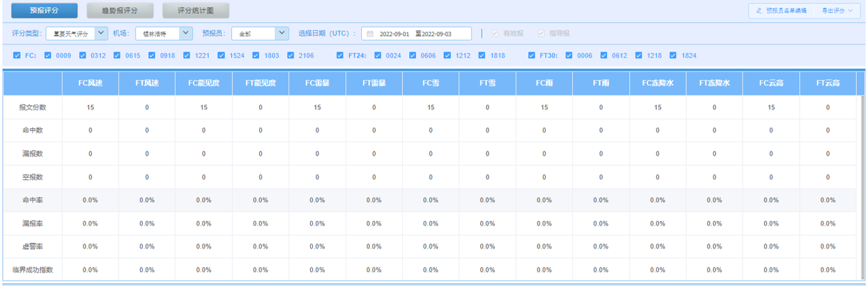The image size is (868, 289).
Task: Uncheck the 1212 checkbox
Action: (447, 56)
